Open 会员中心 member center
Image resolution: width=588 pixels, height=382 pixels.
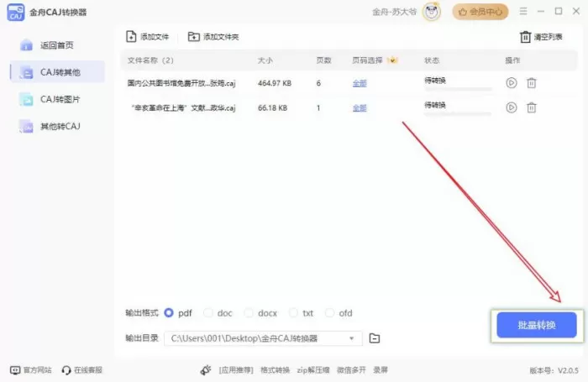click(480, 12)
